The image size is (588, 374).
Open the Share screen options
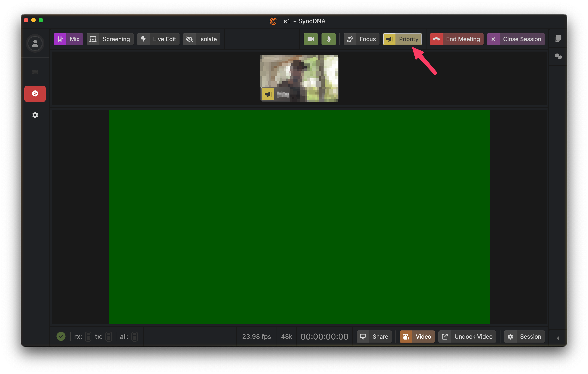[374, 337]
